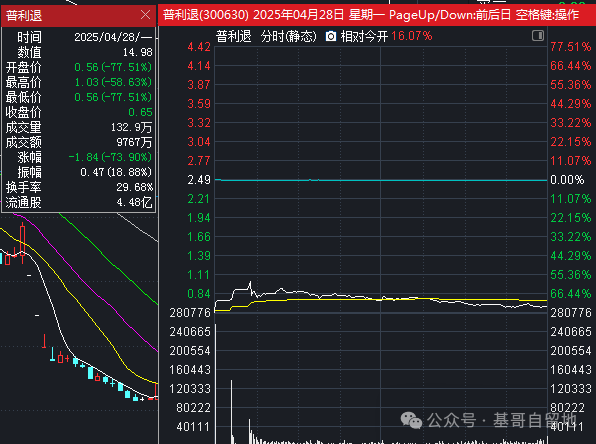The image size is (596, 444).
Task: Click the 2.49 previous-close price axis label
Action: pos(199,180)
